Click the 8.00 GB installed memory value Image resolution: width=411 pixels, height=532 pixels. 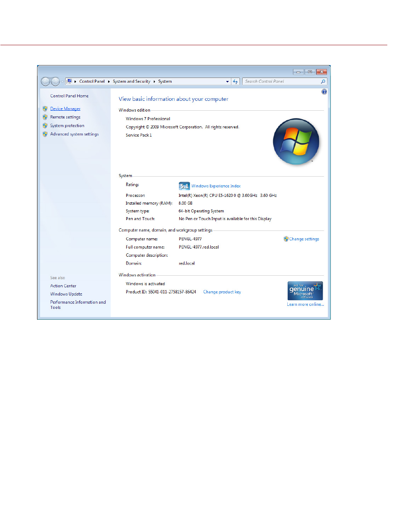click(x=186, y=203)
